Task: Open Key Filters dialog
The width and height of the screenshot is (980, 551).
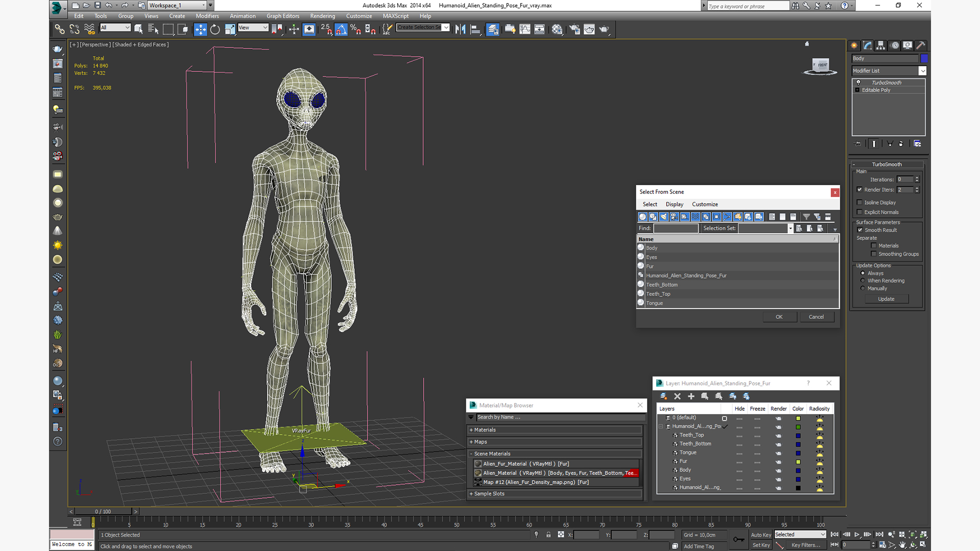Action: point(806,545)
